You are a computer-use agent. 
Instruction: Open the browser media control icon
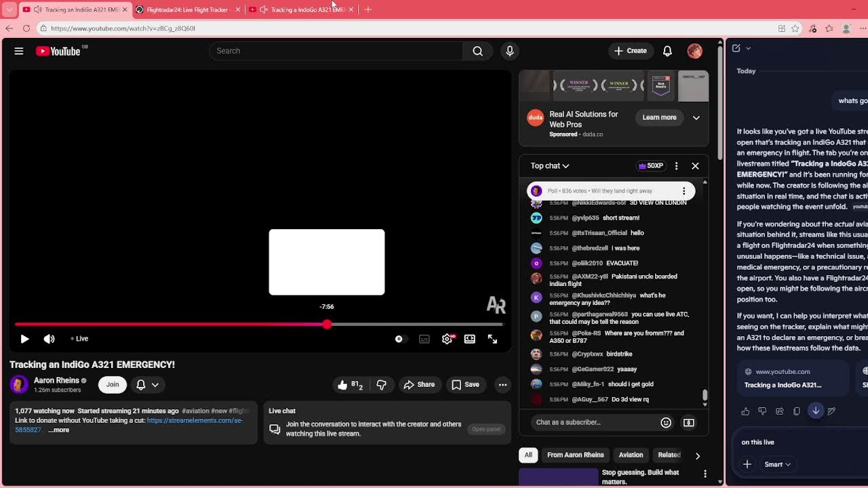tap(812, 28)
